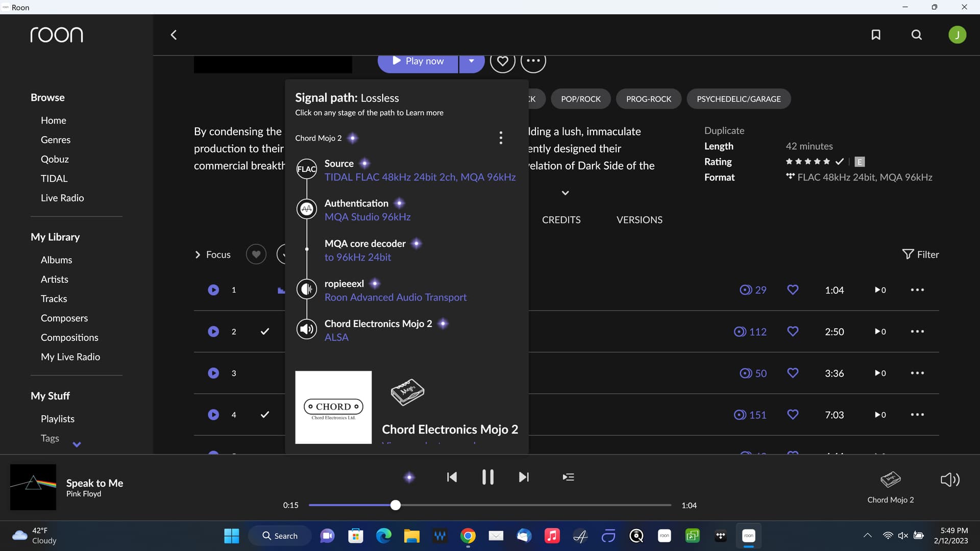Expand album description chevron
Image resolution: width=980 pixels, height=551 pixels.
tap(565, 193)
